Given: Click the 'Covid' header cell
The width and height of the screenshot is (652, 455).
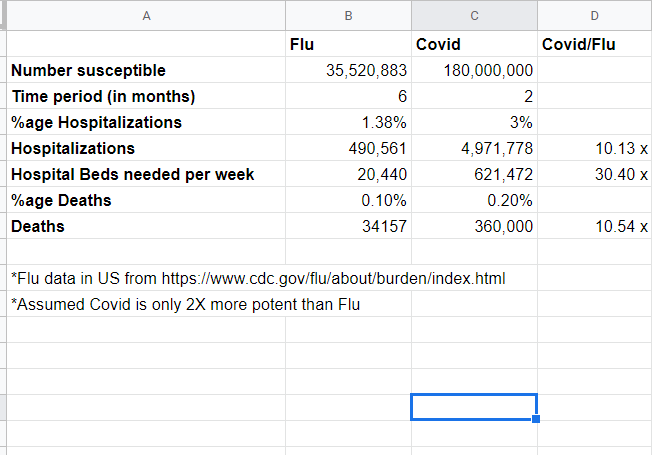Looking at the screenshot, I should [x=474, y=44].
